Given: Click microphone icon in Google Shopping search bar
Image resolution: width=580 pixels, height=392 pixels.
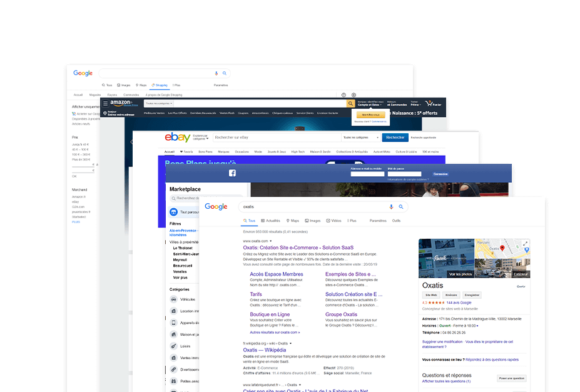Looking at the screenshot, I should 216,73.
